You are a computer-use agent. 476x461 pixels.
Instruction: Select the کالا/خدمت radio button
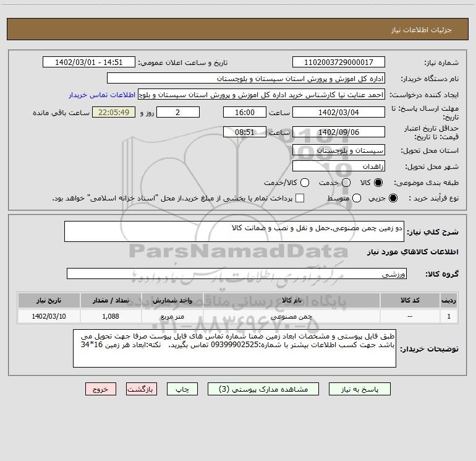pos(305,183)
